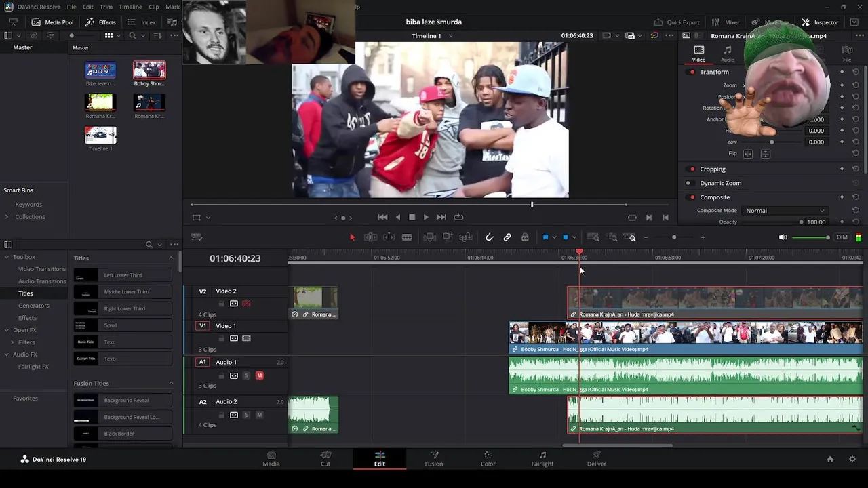Toggle Position Lock icon

click(x=525, y=237)
